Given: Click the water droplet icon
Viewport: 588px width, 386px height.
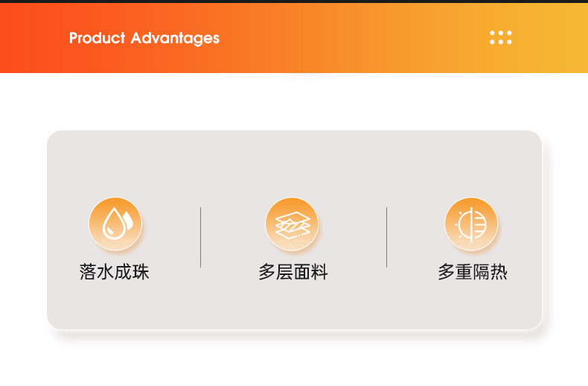Looking at the screenshot, I should pyautogui.click(x=115, y=224).
